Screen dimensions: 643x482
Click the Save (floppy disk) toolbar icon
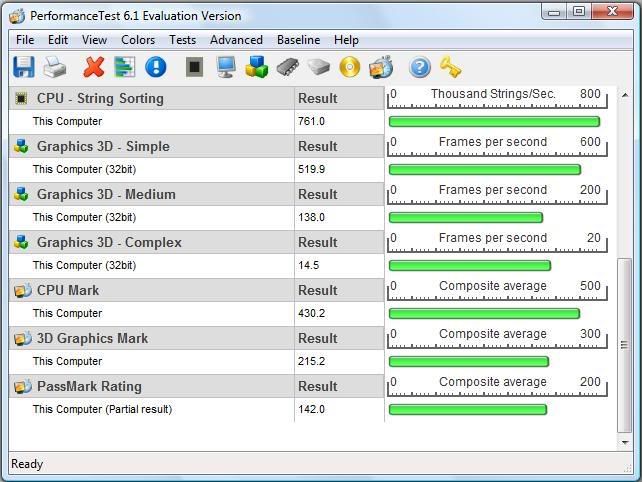click(23, 67)
